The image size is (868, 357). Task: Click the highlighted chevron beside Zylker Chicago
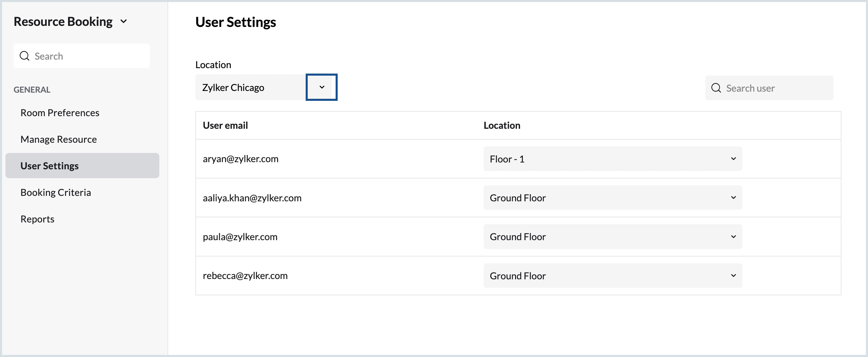tap(321, 87)
